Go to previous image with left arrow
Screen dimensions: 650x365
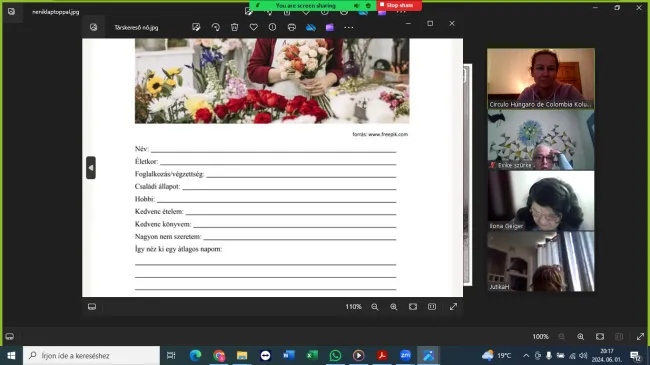click(91, 168)
